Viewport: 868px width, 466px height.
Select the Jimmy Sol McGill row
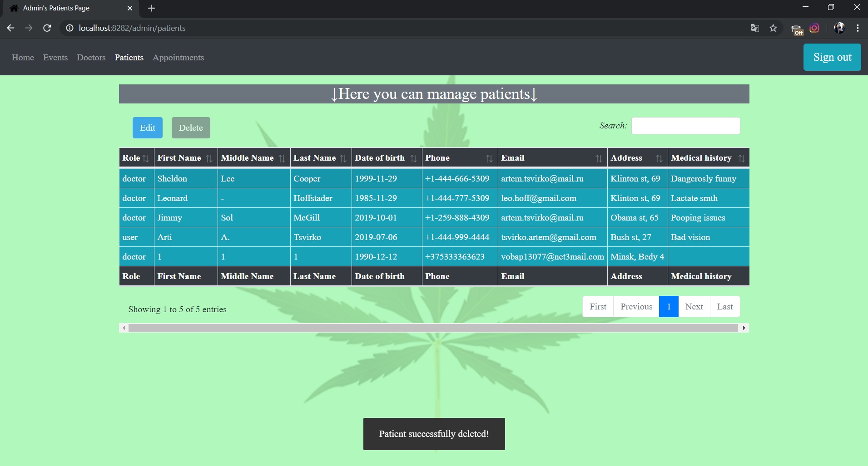click(434, 218)
